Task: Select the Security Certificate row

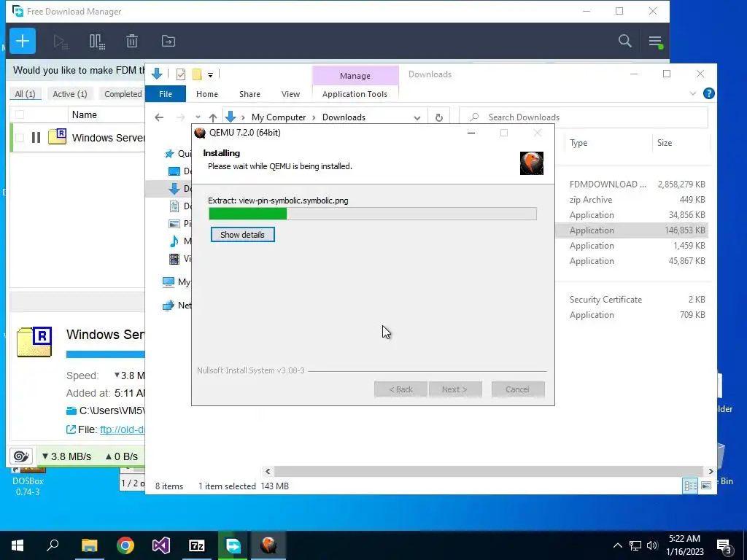Action: point(631,300)
